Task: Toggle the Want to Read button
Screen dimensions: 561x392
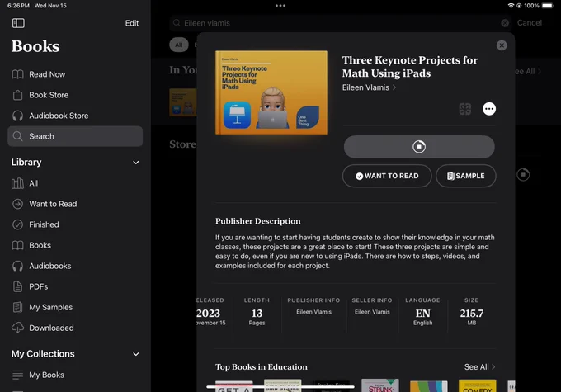Action: click(387, 176)
